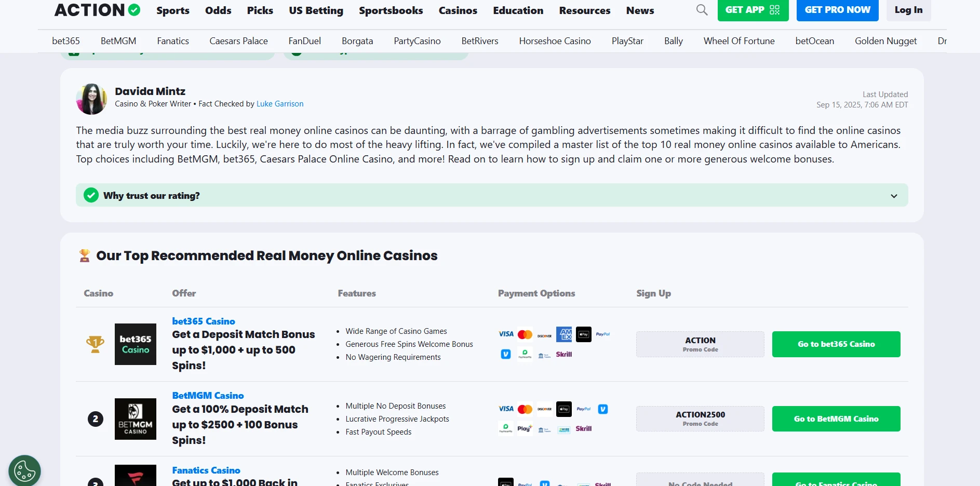The image size is (980, 486).
Task: Copy the ACTION promo code box
Action: (x=700, y=344)
